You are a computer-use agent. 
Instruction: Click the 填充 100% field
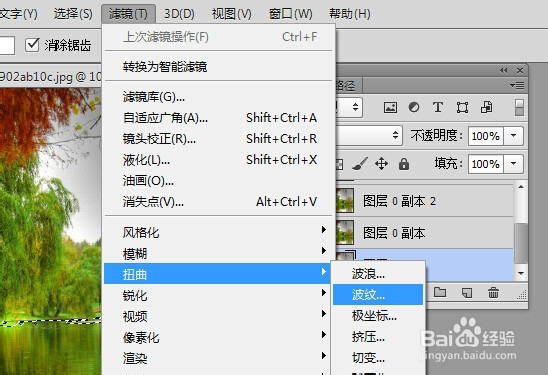click(485, 164)
